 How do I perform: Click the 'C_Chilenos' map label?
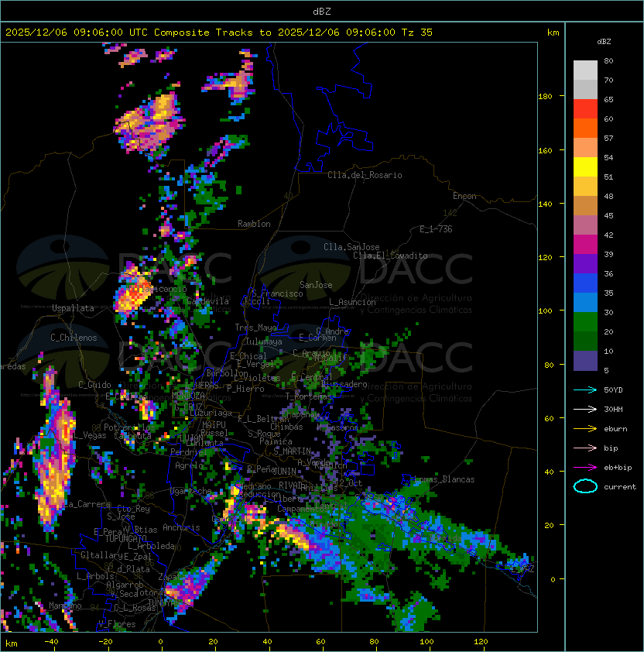[74, 338]
